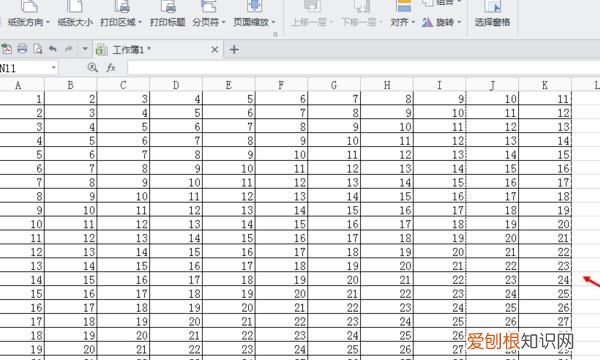This screenshot has height=360, width=600.
Task: Select the column A cell containing 19
Action: 22,349
